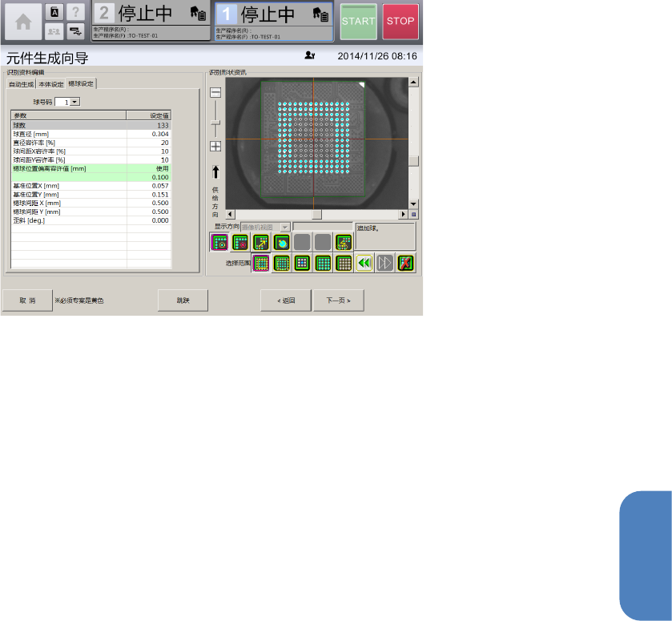Click the red X clear-all balls icon
The width and height of the screenshot is (672, 621).
coord(405,263)
